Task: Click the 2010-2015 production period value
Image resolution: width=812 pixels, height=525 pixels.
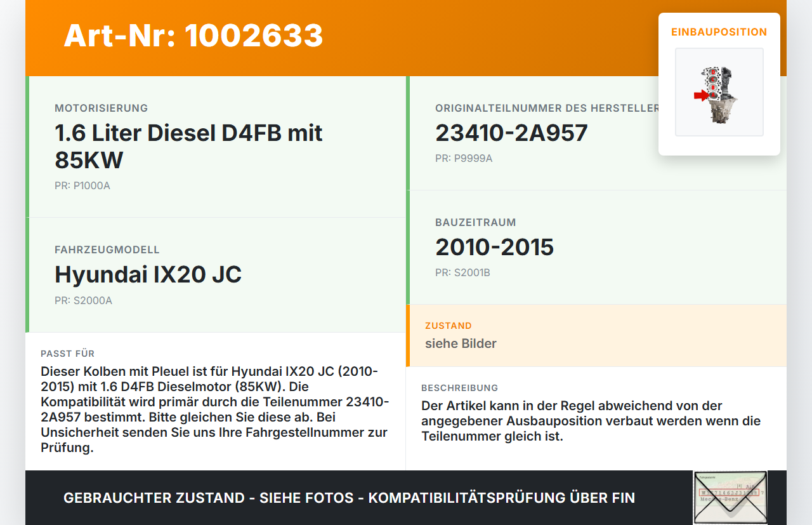Action: [x=494, y=247]
